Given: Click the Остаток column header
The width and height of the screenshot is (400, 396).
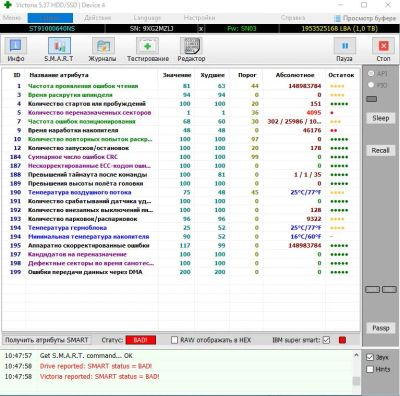Looking at the screenshot, I should coord(341,75).
